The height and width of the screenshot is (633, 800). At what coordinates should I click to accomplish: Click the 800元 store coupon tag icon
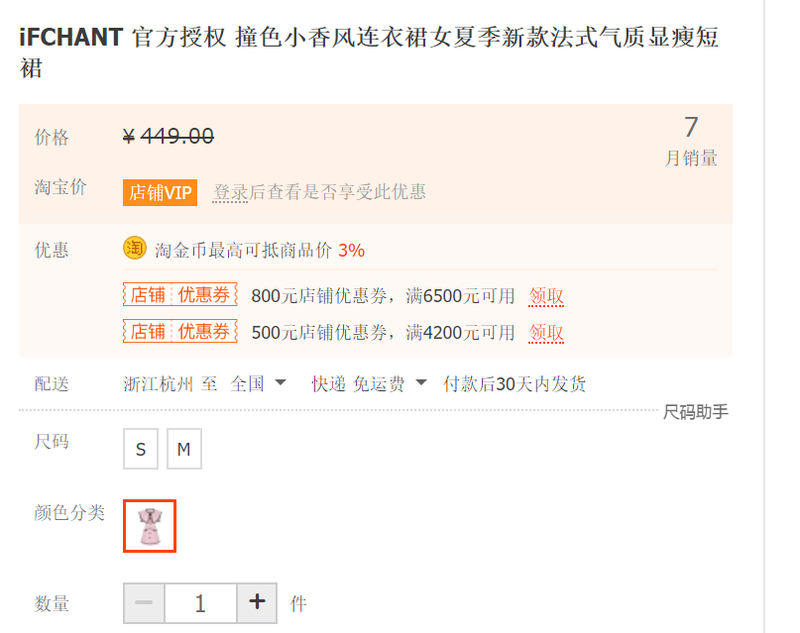[x=180, y=294]
